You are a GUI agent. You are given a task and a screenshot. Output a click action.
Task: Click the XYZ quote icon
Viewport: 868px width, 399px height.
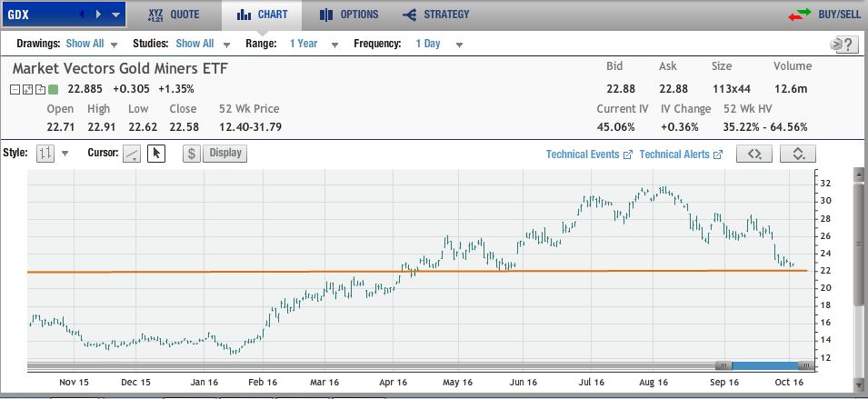click(155, 15)
